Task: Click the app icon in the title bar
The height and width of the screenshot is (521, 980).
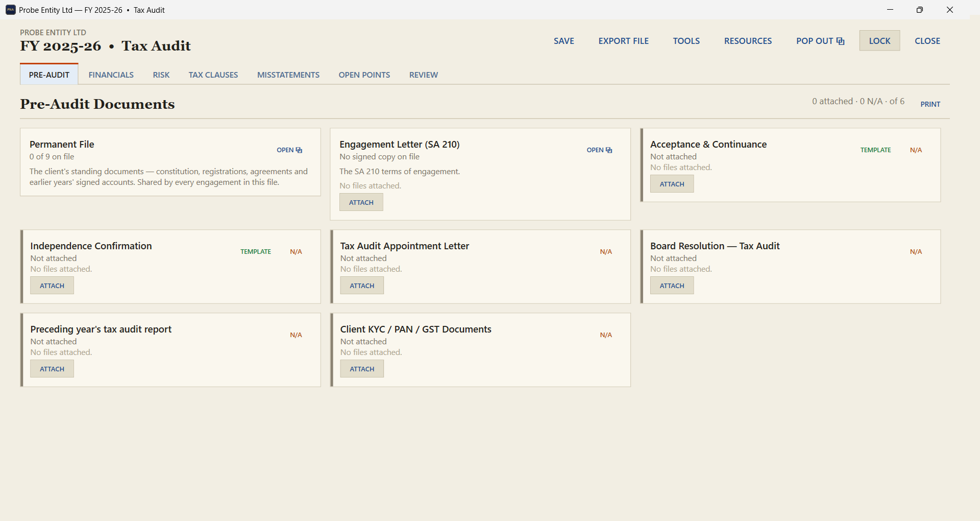Action: coord(10,10)
